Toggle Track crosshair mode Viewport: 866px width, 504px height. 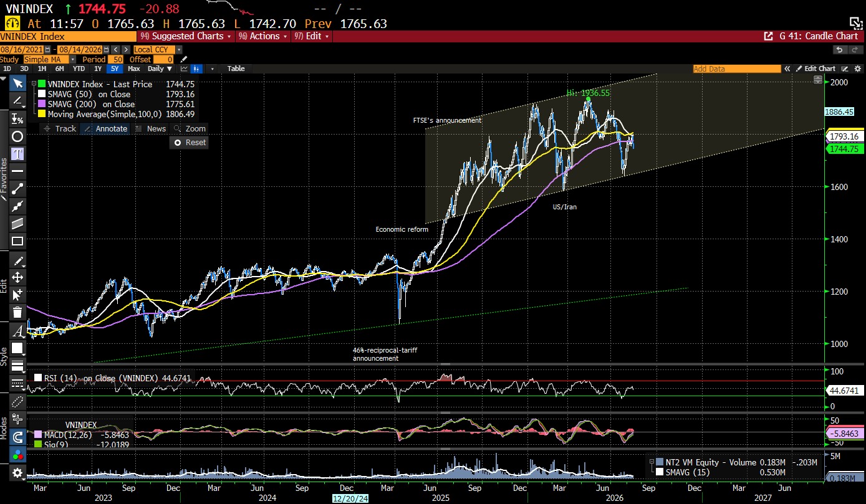pos(60,128)
